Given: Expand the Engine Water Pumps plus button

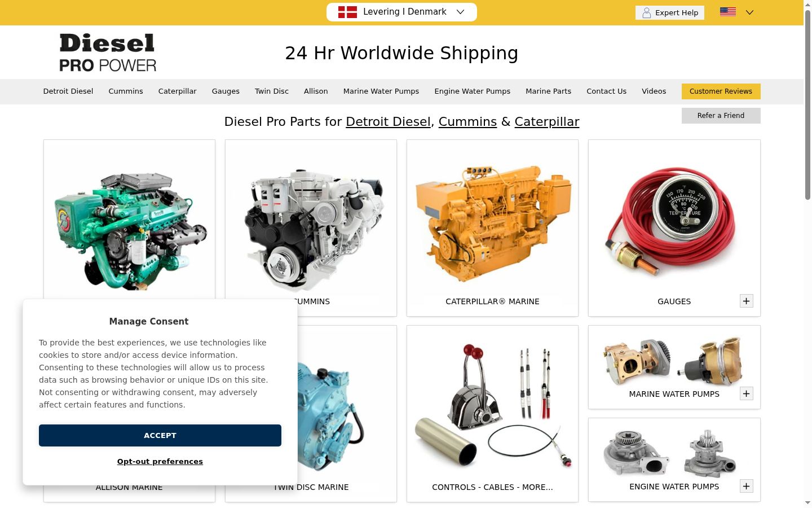Looking at the screenshot, I should point(747,486).
